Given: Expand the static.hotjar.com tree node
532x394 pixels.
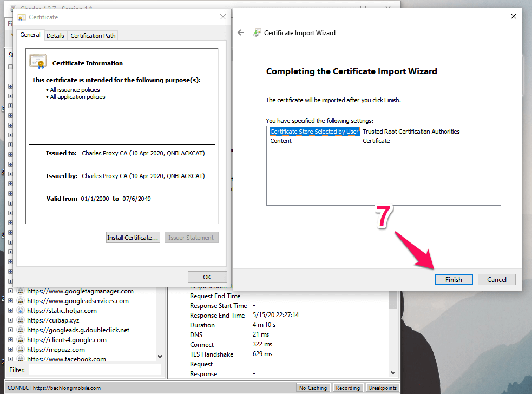Looking at the screenshot, I should coord(10,311).
